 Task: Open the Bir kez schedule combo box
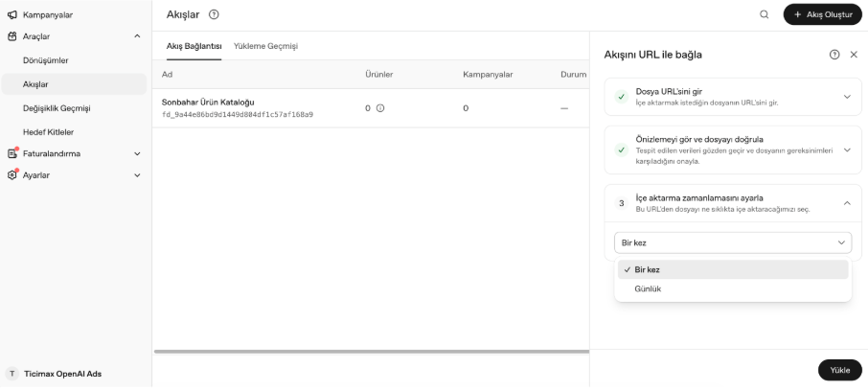(733, 242)
